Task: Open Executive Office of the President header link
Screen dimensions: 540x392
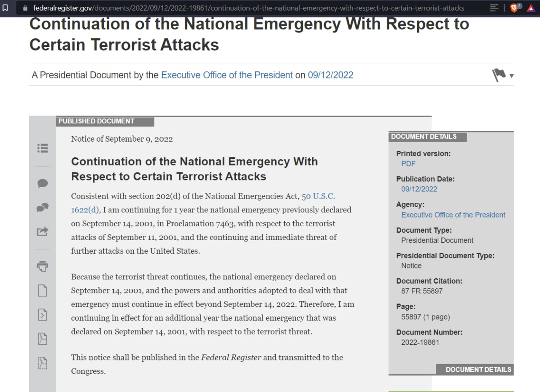Action: click(x=227, y=75)
